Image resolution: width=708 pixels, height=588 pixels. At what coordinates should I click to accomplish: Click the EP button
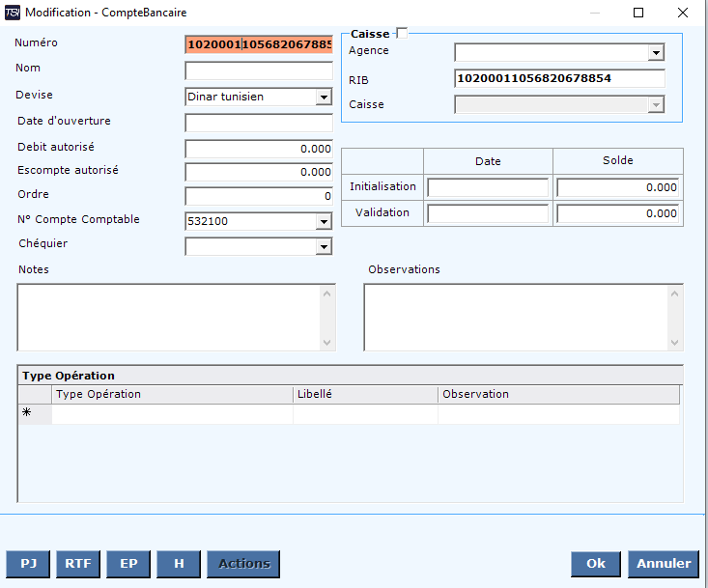[x=128, y=564]
